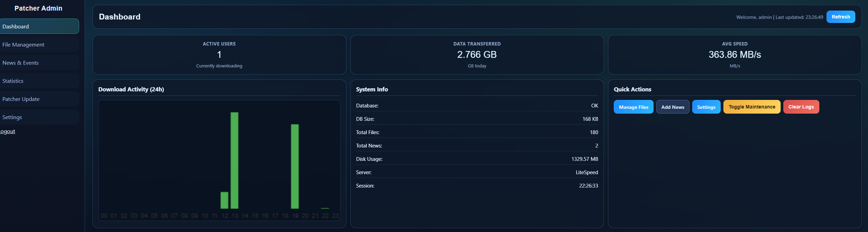Click the 'Currently downloading' caption
This screenshot has height=232, width=868.
click(x=219, y=66)
